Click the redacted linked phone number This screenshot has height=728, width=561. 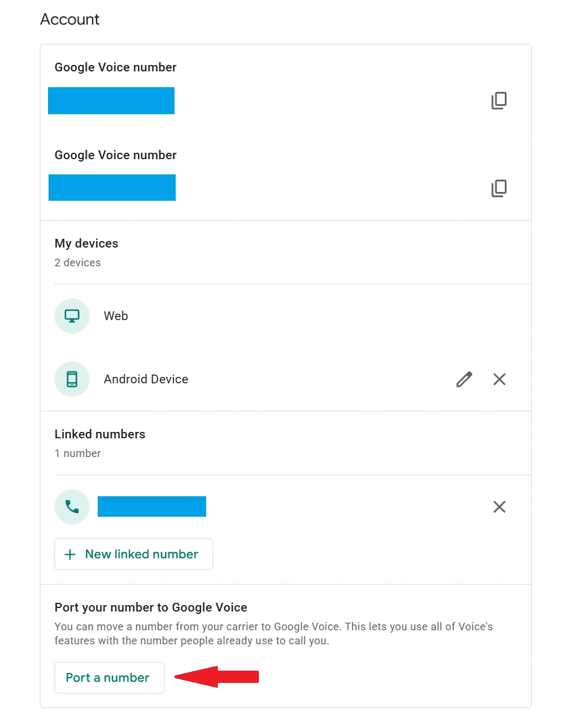click(x=152, y=507)
